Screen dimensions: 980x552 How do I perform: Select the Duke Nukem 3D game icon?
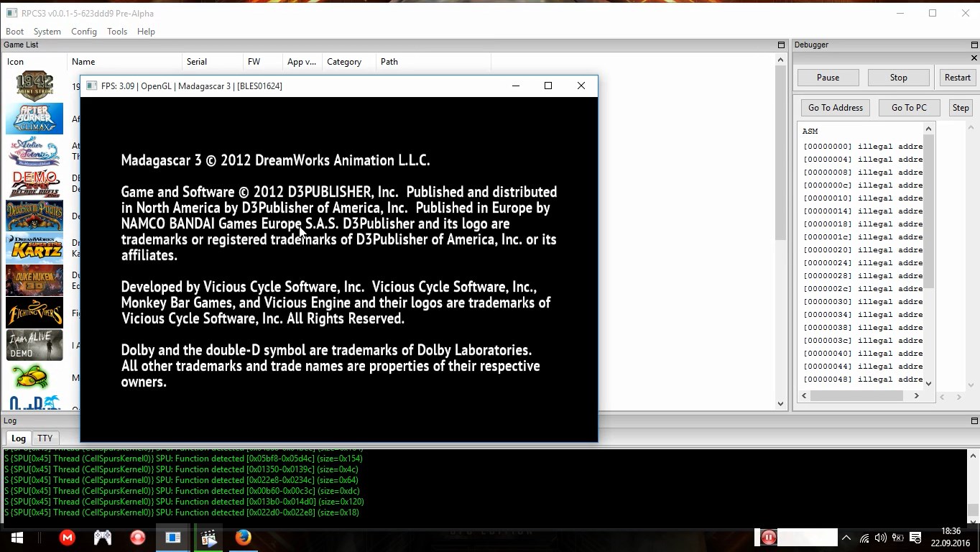[34, 280]
